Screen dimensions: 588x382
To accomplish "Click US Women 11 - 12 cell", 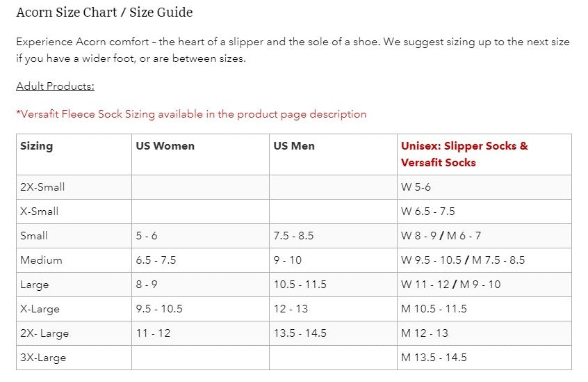I will pyautogui.click(x=153, y=333).
